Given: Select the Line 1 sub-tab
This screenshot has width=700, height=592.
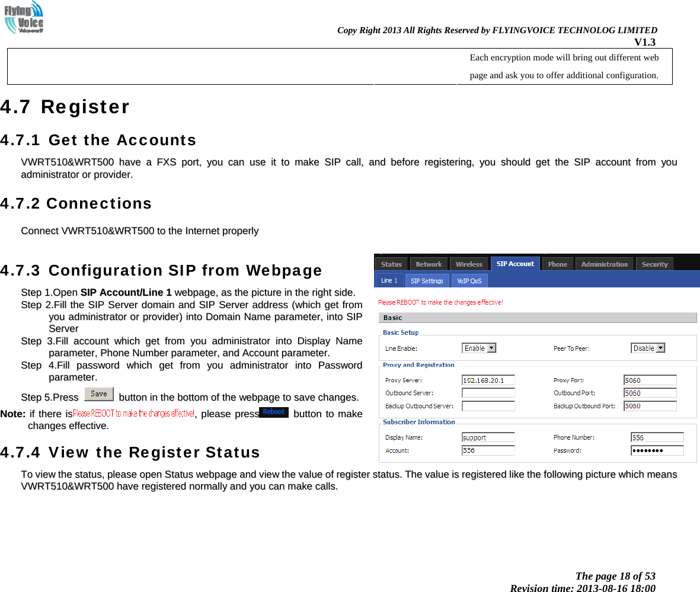Looking at the screenshot, I should pyautogui.click(x=389, y=280).
